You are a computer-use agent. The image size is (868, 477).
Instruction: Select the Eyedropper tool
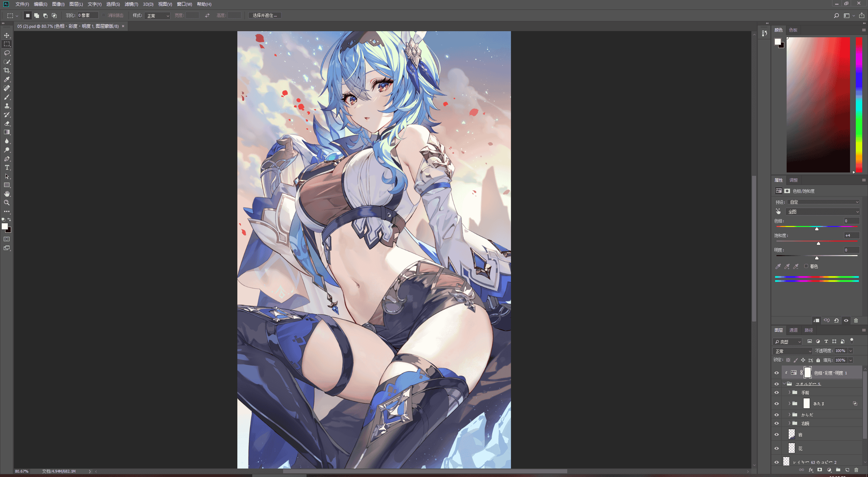pyautogui.click(x=7, y=79)
